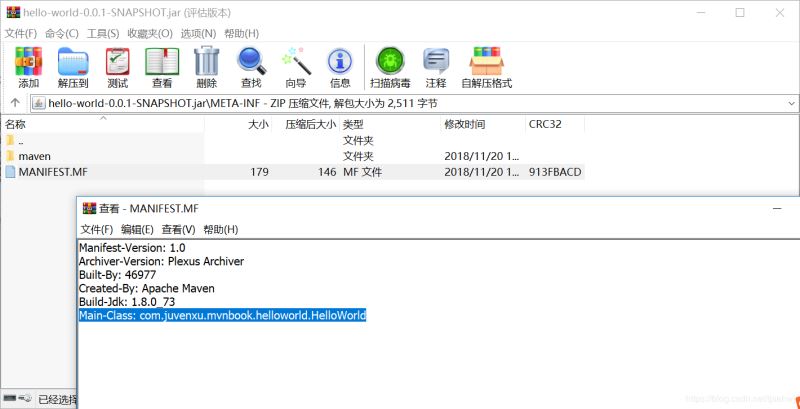Open the Options (选项) menu
This screenshot has width=800, height=409.
tap(198, 34)
